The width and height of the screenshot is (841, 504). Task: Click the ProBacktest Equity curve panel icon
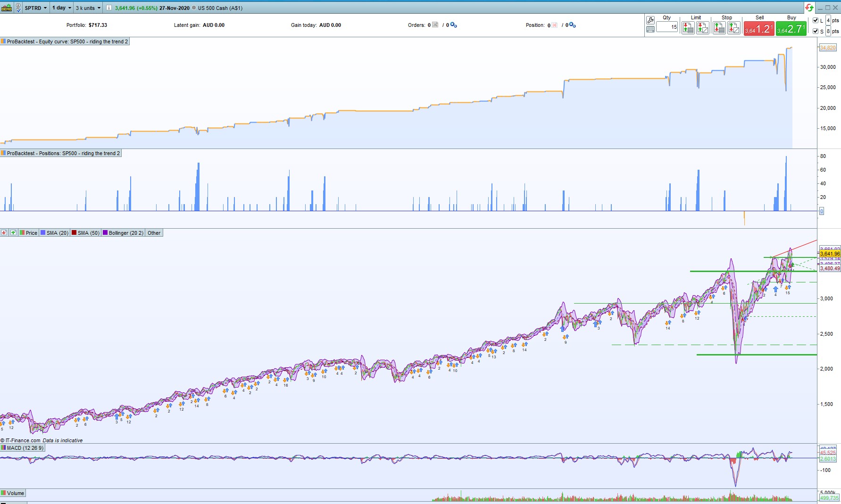coord(3,41)
